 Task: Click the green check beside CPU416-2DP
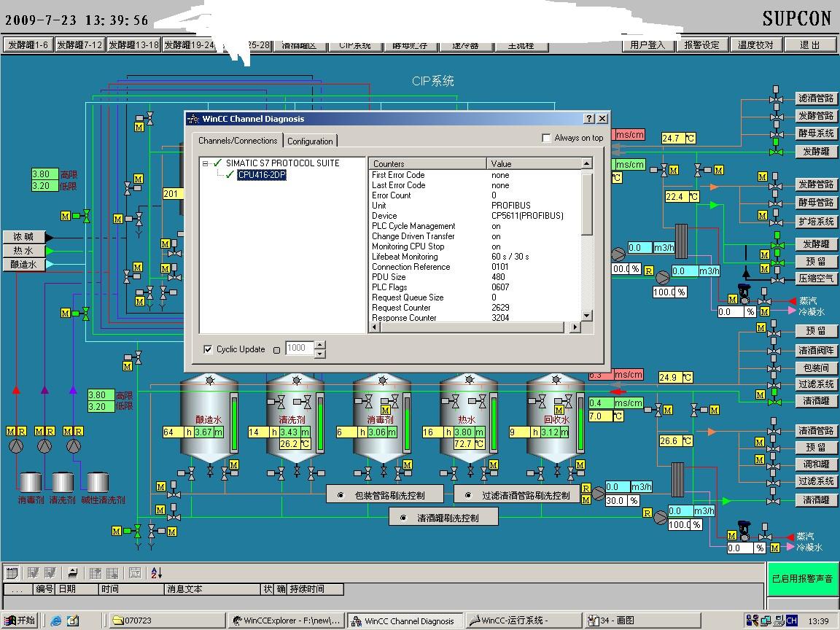click(x=230, y=175)
